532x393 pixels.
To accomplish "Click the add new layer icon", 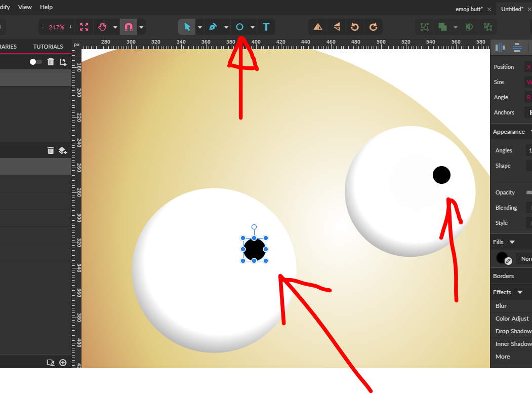I will [x=63, y=150].
